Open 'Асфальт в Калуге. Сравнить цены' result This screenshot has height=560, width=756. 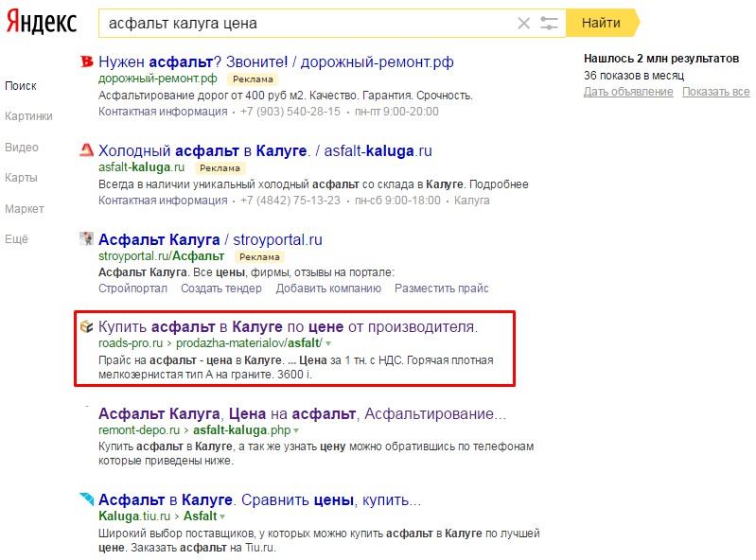[x=260, y=499]
